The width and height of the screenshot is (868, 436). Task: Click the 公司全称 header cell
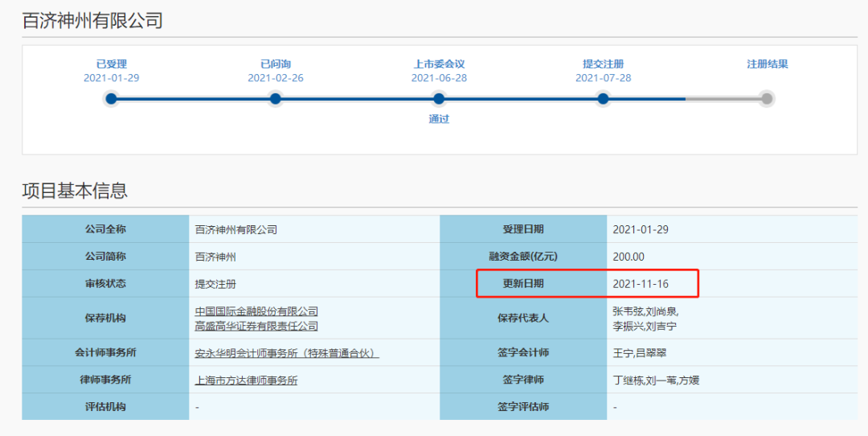coord(105,229)
